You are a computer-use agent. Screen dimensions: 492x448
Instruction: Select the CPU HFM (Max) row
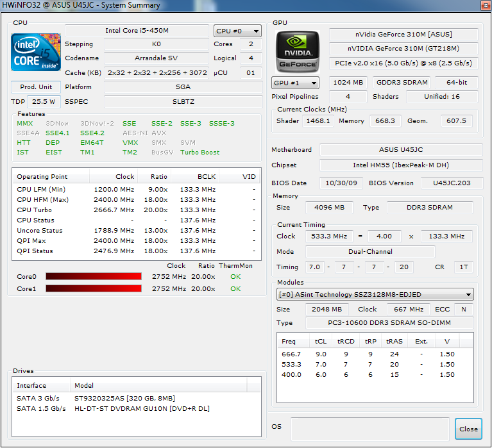click(137, 200)
